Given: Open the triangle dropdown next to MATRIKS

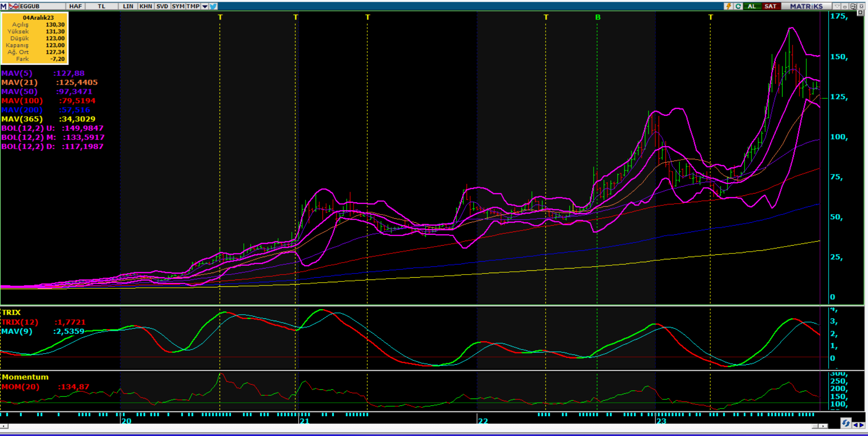Looking at the screenshot, I should tap(837, 6).
